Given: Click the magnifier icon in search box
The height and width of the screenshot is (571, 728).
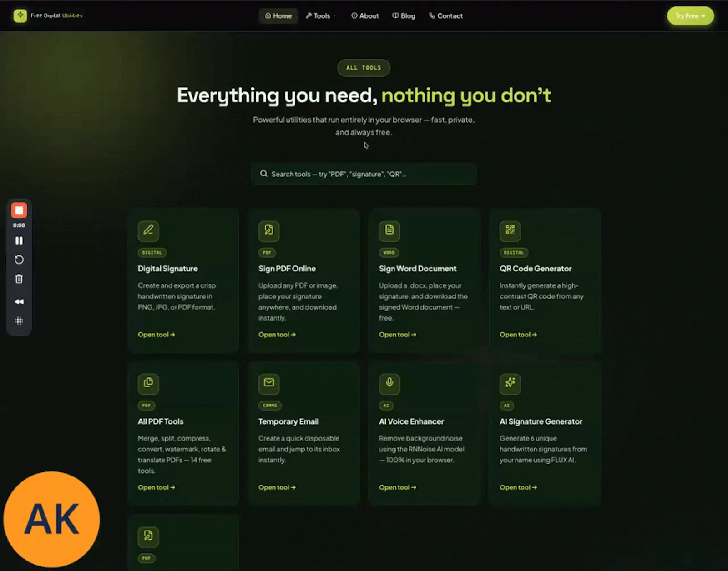Looking at the screenshot, I should (263, 174).
